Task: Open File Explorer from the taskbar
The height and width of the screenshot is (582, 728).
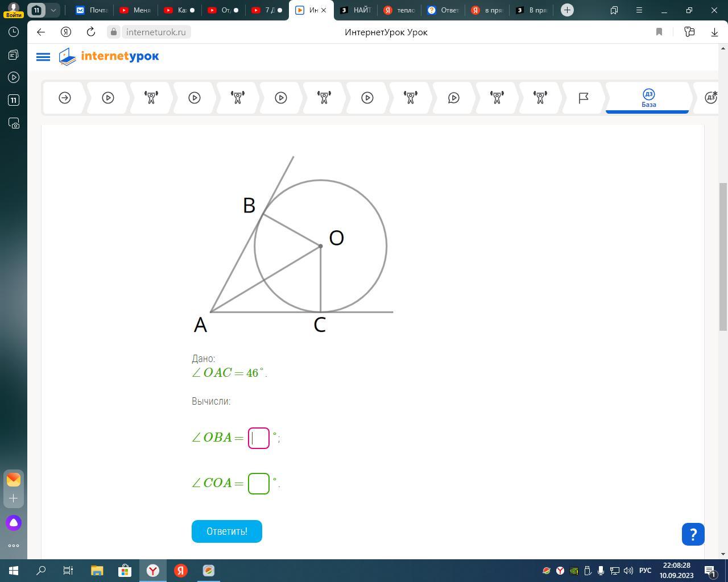Action: coord(97,571)
